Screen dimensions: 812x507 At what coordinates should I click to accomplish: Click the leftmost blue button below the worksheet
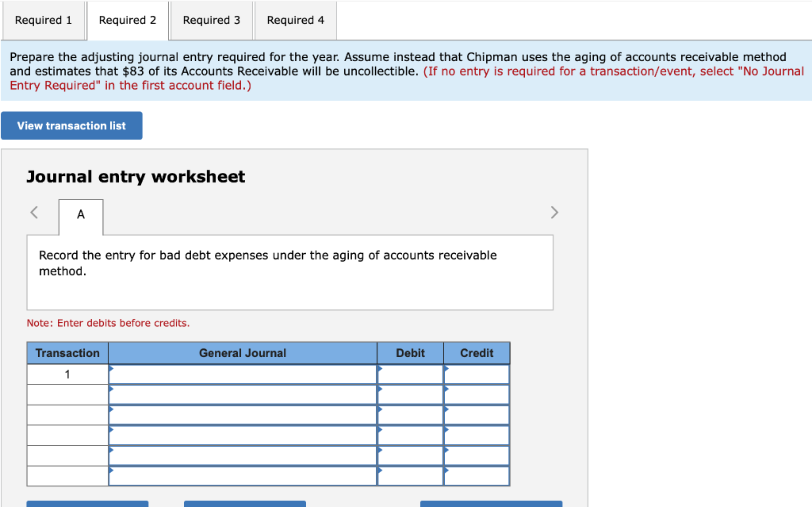[87, 505]
